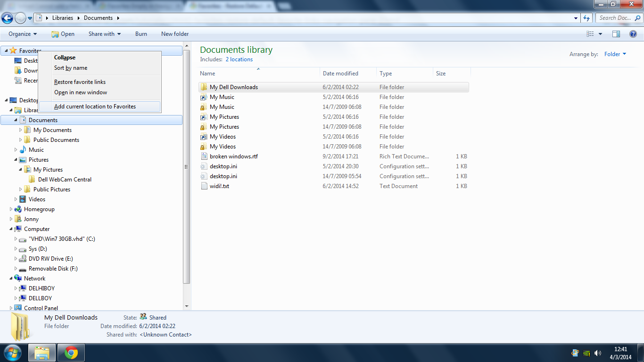Image resolution: width=644 pixels, height=362 pixels.
Task: Click the Homegroup icon in navigation tree
Action: click(x=18, y=209)
